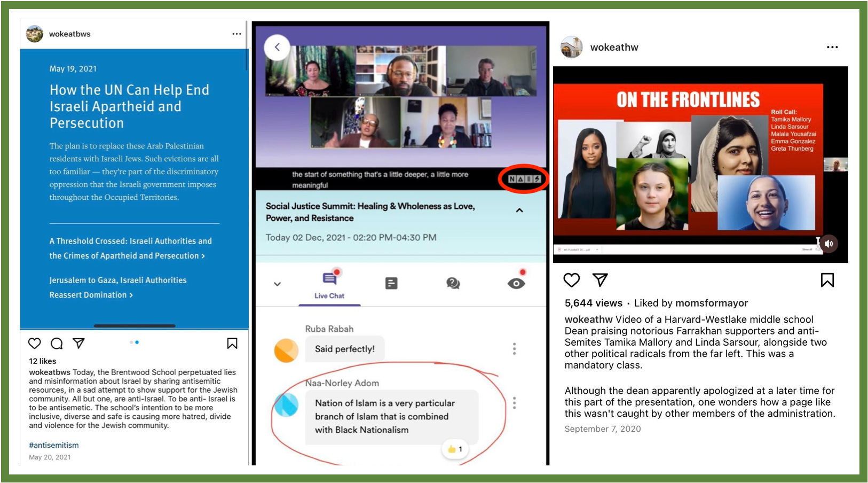Switch to the Live Chat tab
This screenshot has height=483, width=868.
[x=329, y=285]
